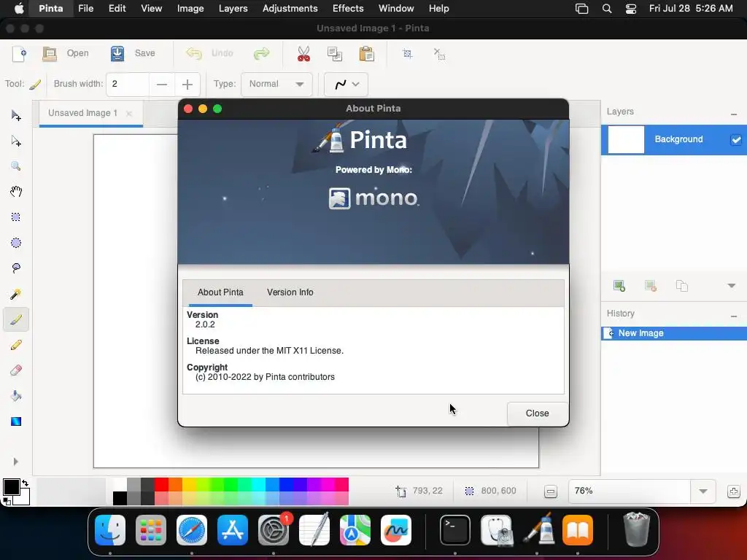Select the Move Selection tool
Viewport: 747px width, 560px height.
click(x=16, y=141)
